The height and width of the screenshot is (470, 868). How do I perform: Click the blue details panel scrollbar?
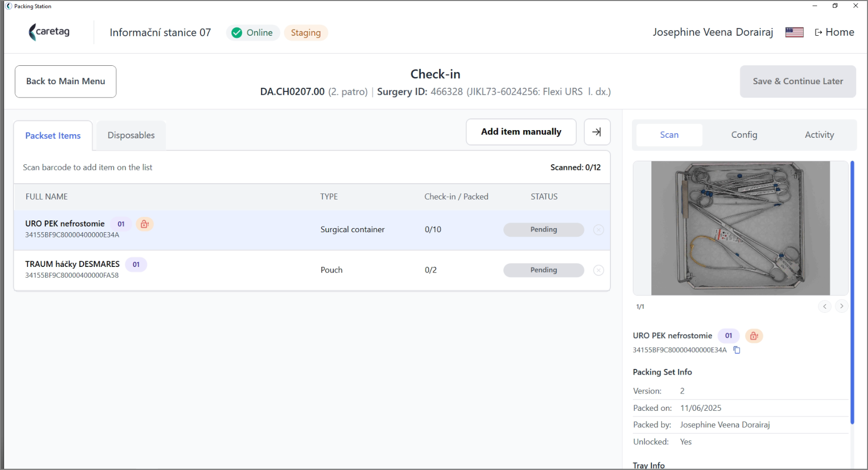click(852, 292)
